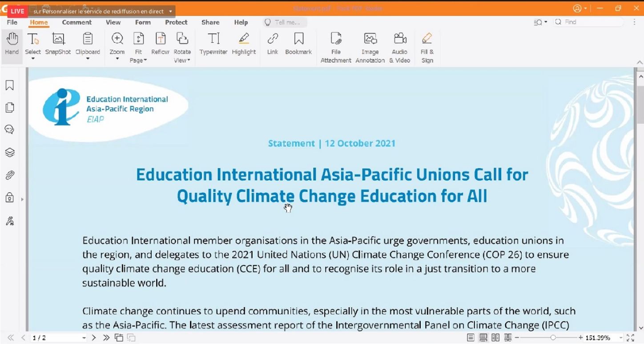Expand the Select tool dropdown arrow
The image size is (644, 344).
pos(33,59)
